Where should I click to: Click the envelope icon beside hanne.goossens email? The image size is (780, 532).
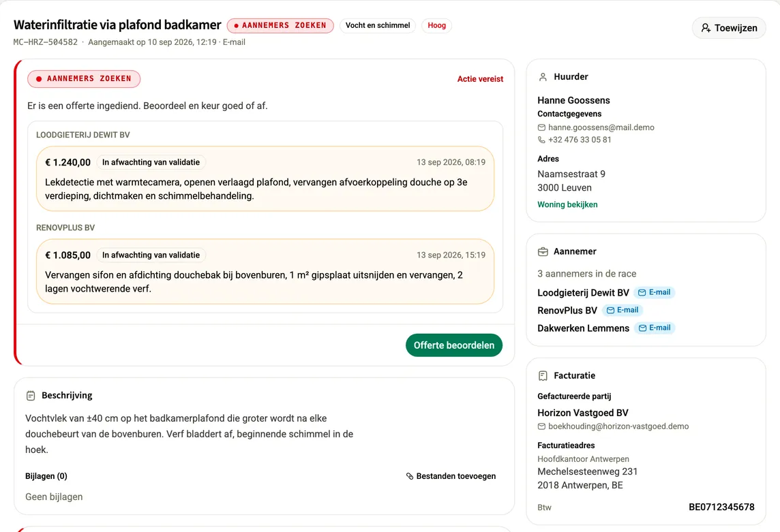(541, 128)
